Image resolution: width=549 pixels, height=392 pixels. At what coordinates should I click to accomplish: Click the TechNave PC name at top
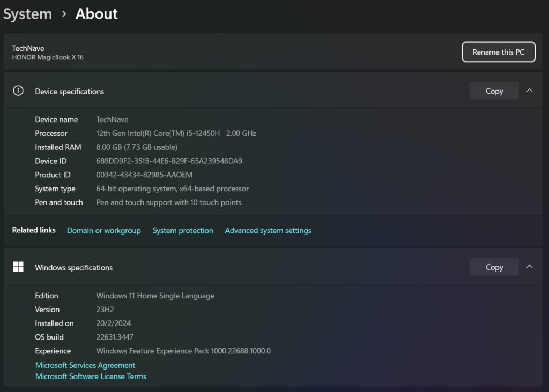(x=28, y=48)
